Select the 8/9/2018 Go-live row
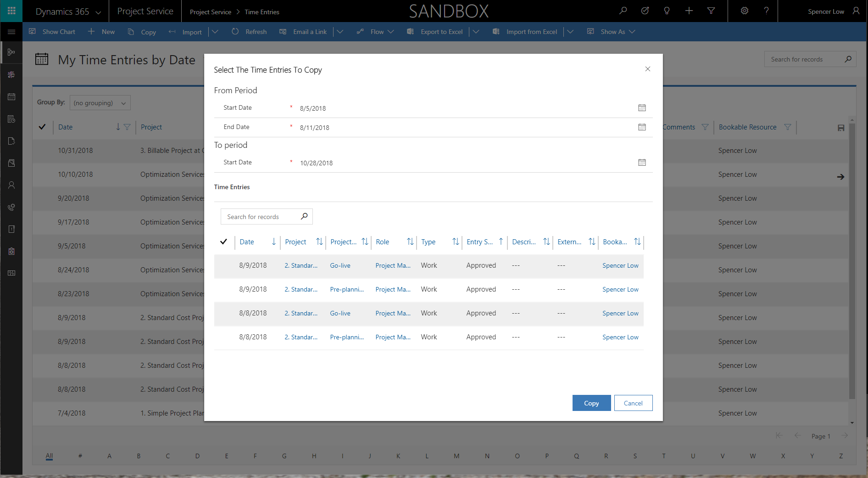Viewport: 868px width, 478px height. (428, 266)
